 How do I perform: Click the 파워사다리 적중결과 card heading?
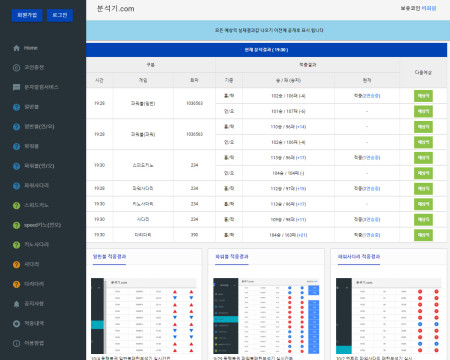coord(359,256)
